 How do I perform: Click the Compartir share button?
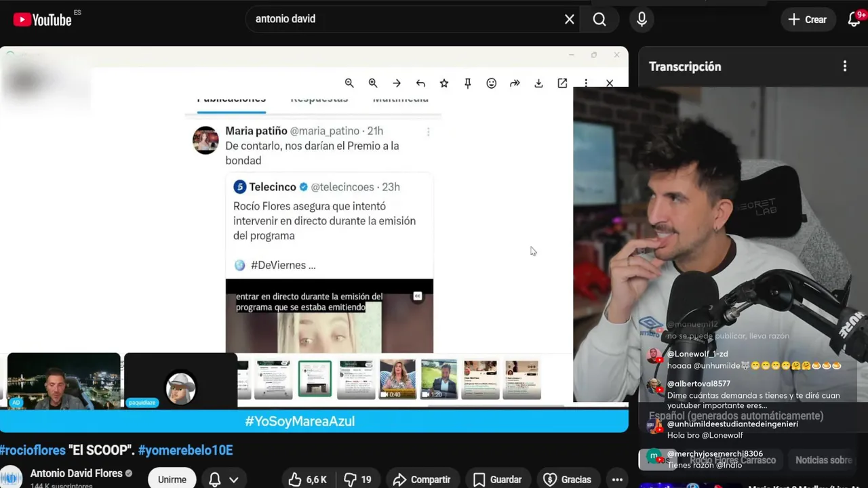click(x=421, y=480)
